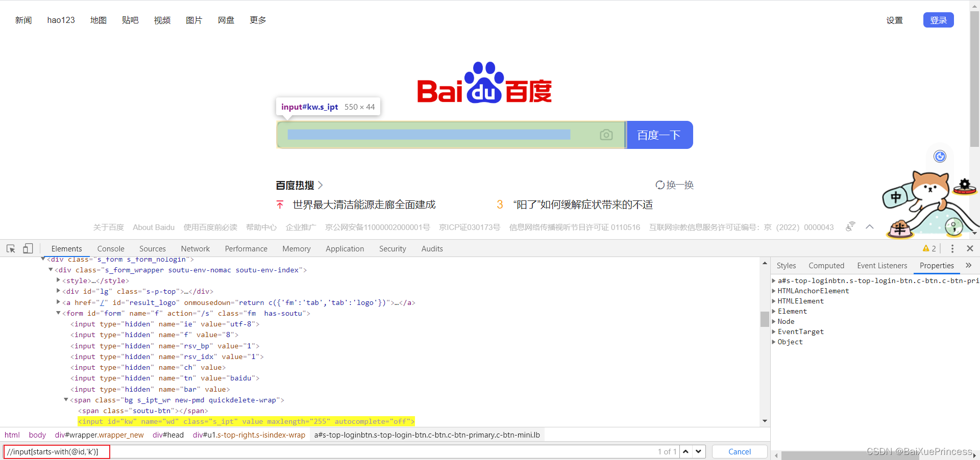Go to next search result arrow
This screenshot has width=980, height=460.
[x=699, y=451]
